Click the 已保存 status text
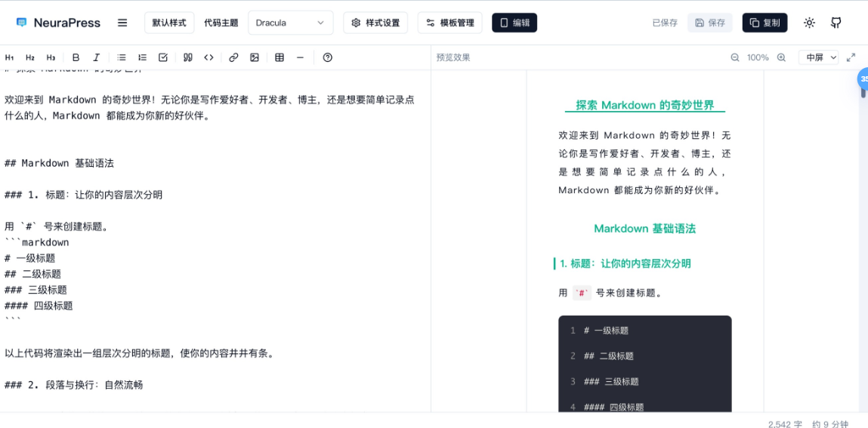868x428 pixels. pos(665,23)
